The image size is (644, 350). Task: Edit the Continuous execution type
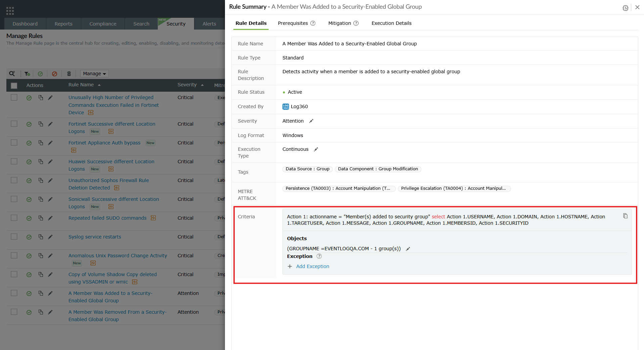pyautogui.click(x=316, y=149)
